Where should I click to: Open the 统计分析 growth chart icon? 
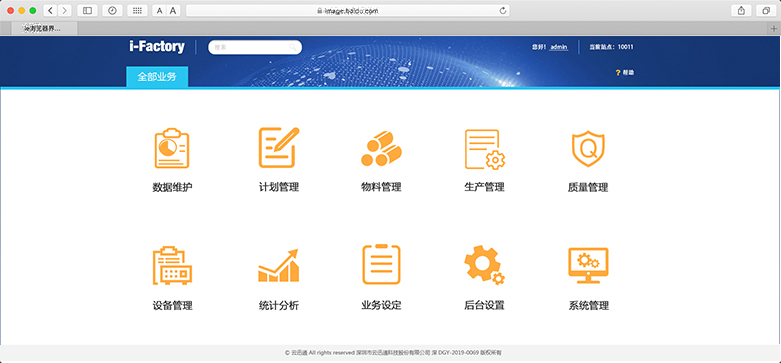278,265
